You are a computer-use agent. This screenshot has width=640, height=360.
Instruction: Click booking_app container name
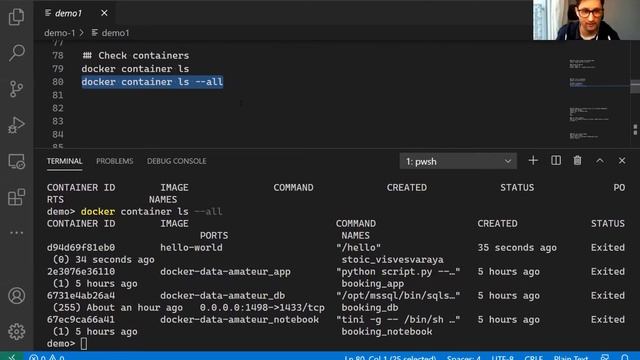373,284
